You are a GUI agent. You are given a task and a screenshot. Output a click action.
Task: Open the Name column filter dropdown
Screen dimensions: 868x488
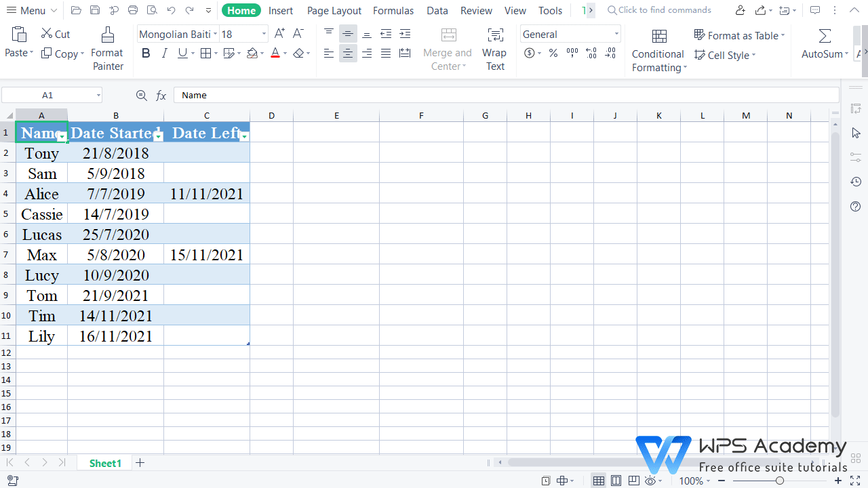click(x=62, y=137)
